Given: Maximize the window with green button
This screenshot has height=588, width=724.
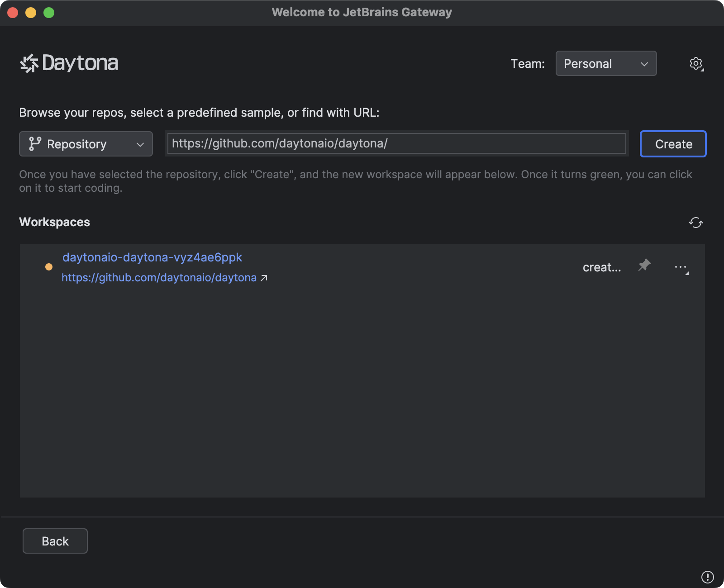Looking at the screenshot, I should (49, 13).
